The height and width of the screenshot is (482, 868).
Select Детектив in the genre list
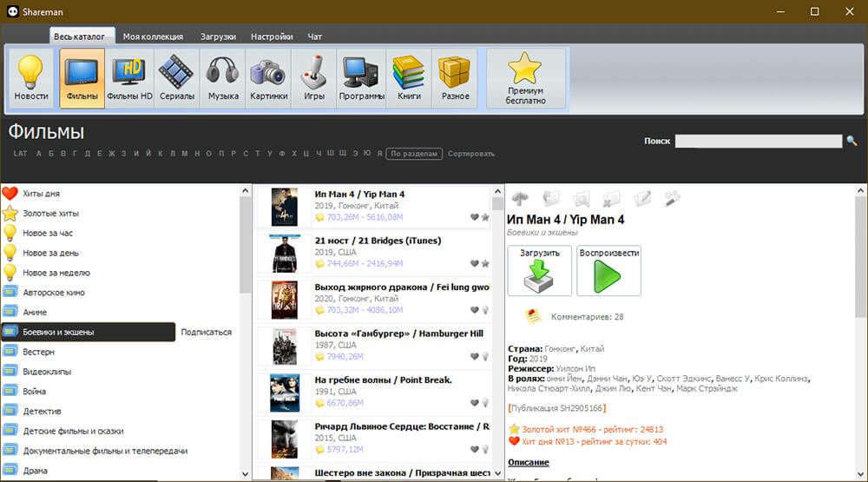click(42, 411)
